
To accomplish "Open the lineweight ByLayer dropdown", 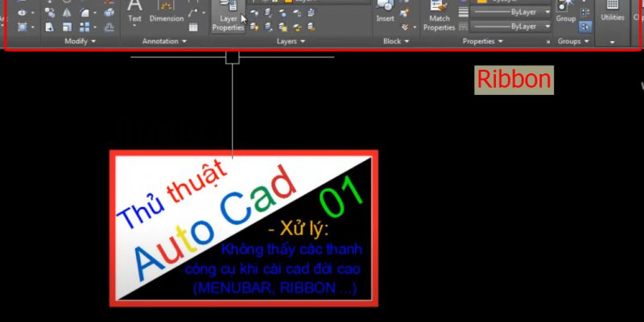I will click(x=510, y=12).
